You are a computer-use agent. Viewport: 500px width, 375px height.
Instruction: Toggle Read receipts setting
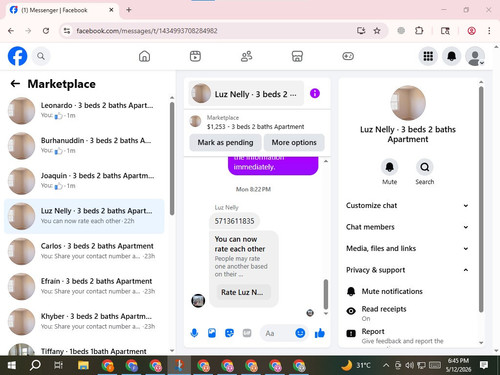click(407, 313)
